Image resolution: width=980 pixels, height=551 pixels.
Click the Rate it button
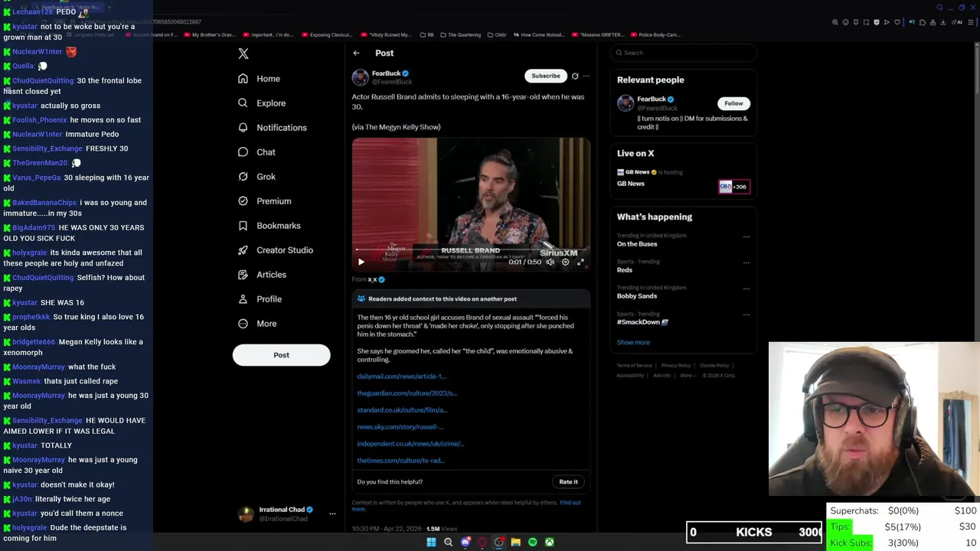[568, 482]
